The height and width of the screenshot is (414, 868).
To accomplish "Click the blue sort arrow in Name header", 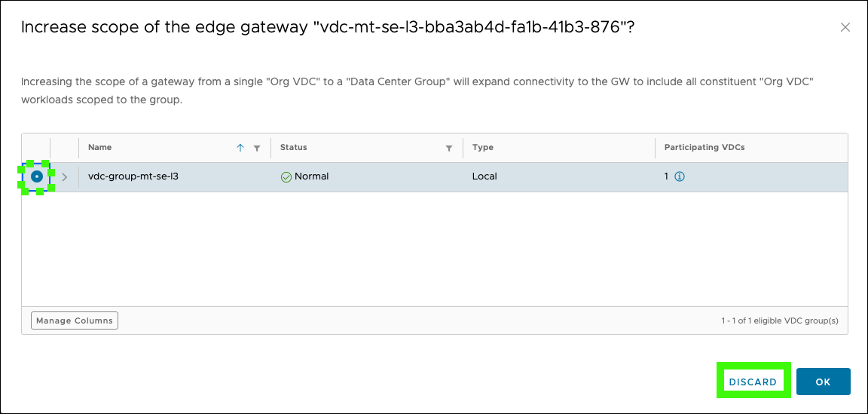I will tap(240, 148).
